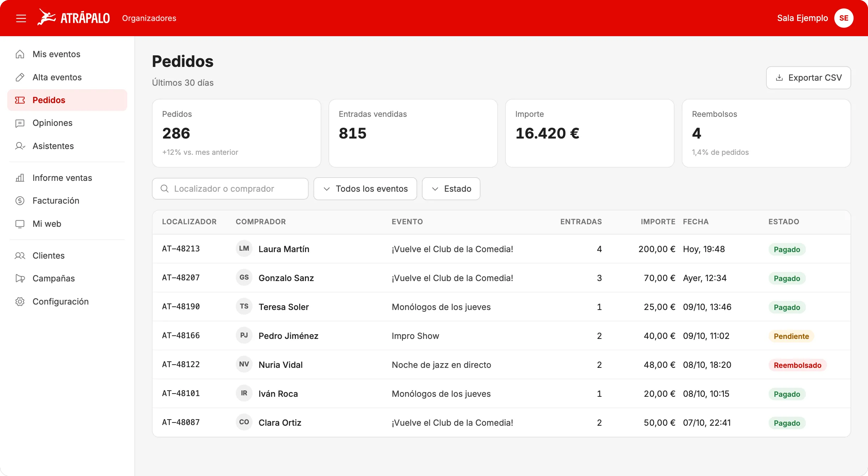This screenshot has height=476, width=868.
Task: Click the speech bubble icon beside Opiniones
Action: point(20,123)
